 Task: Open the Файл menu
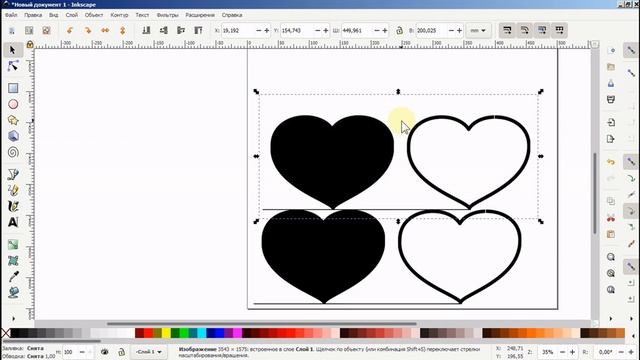[11, 15]
